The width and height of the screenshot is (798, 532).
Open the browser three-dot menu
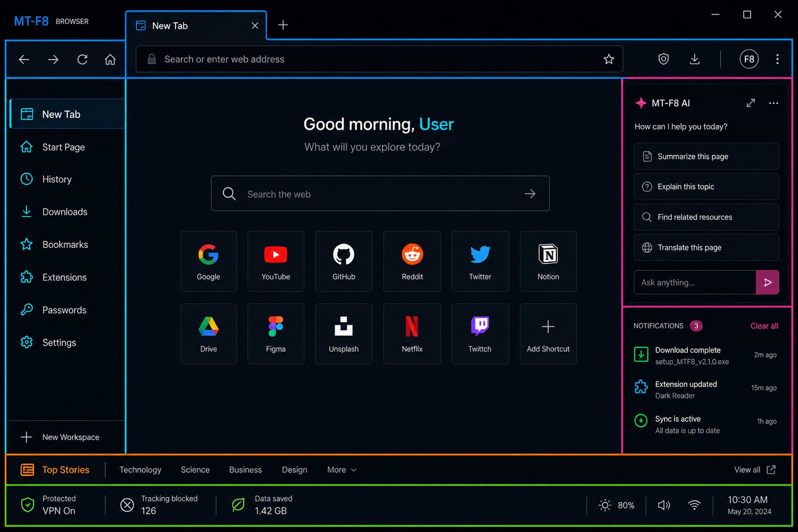point(777,59)
